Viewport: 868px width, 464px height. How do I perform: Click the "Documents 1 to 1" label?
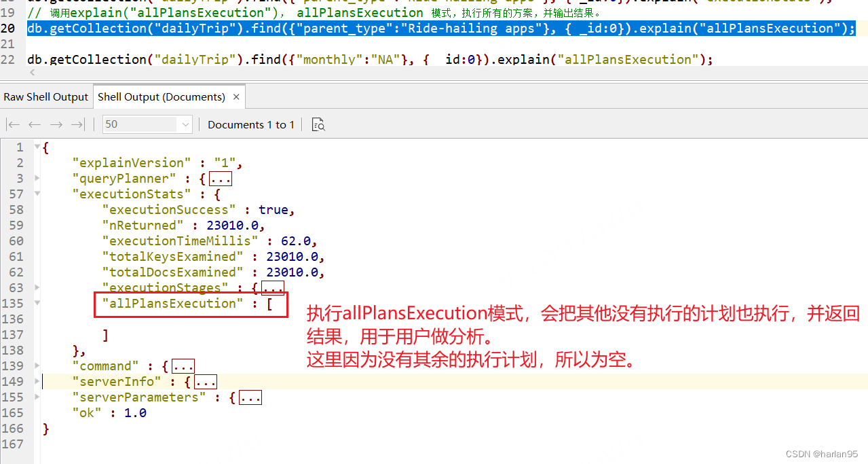(x=251, y=124)
